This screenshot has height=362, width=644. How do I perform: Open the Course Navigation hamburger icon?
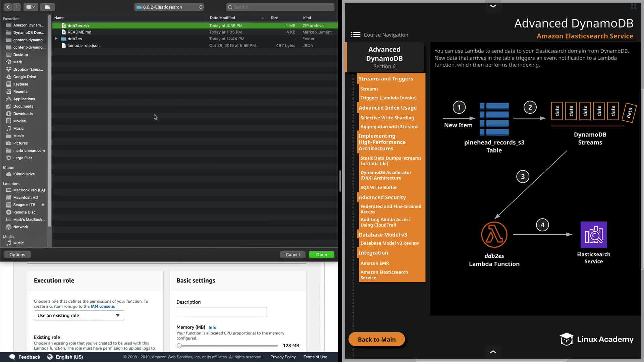[x=356, y=35]
